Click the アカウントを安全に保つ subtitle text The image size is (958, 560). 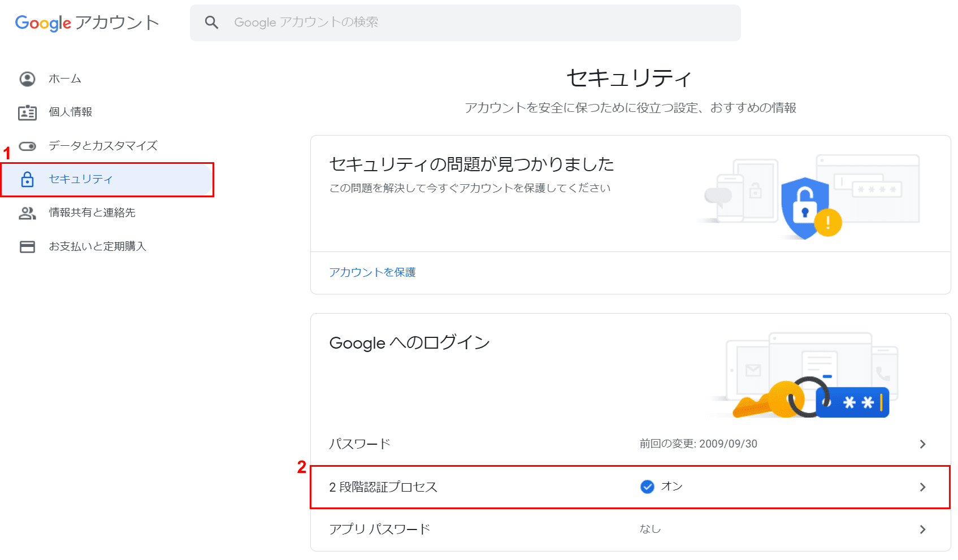coord(630,108)
